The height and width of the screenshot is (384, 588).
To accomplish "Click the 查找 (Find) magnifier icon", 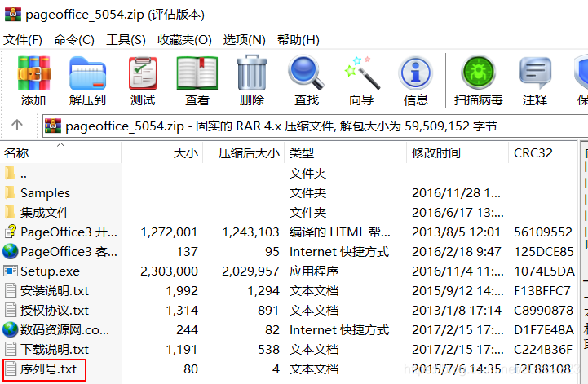I will 306,73.
